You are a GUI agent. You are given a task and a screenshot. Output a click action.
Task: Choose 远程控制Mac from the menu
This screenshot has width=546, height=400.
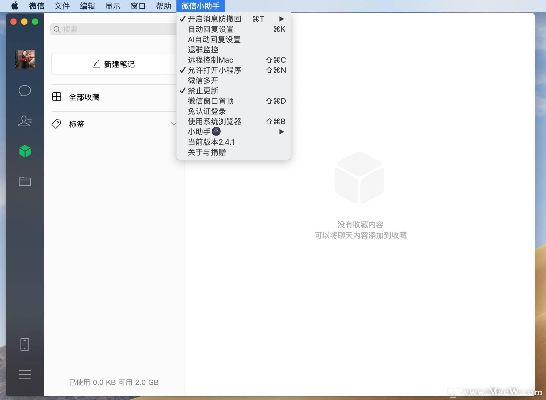pyautogui.click(x=233, y=60)
